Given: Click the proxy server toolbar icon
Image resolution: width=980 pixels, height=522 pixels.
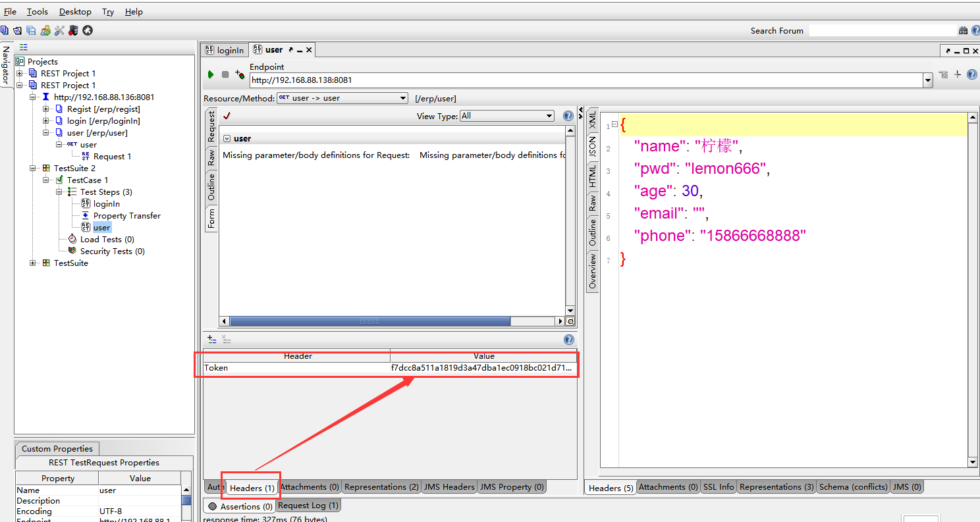Looking at the screenshot, I should pyautogui.click(x=73, y=30).
